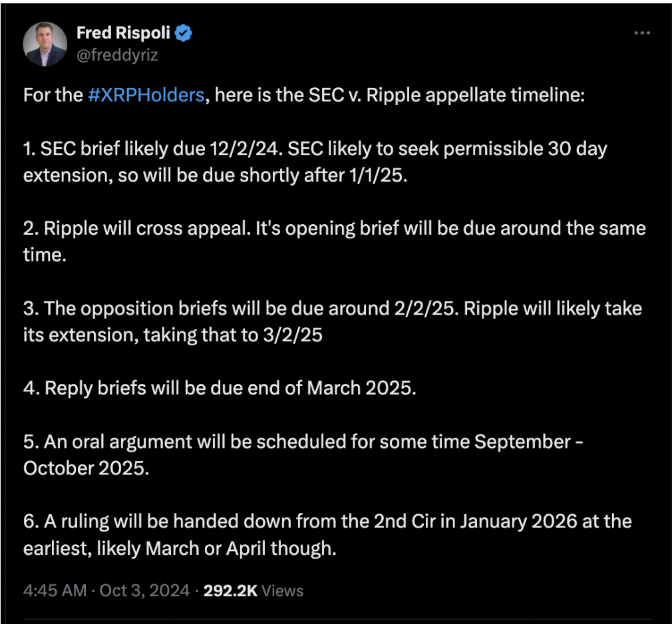Click the "October 2025." text line
Image resolution: width=672 pixels, height=624 pixels.
click(86, 468)
